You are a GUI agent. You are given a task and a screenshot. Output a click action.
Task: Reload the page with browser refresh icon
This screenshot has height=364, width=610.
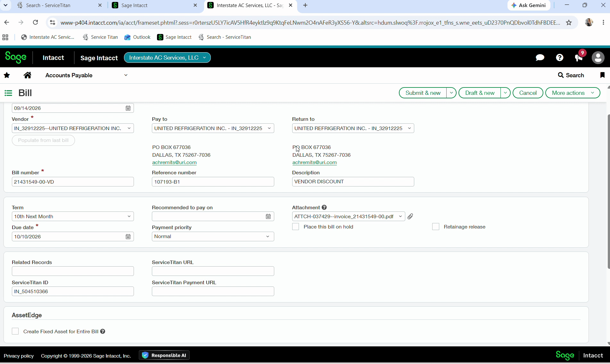(36, 22)
